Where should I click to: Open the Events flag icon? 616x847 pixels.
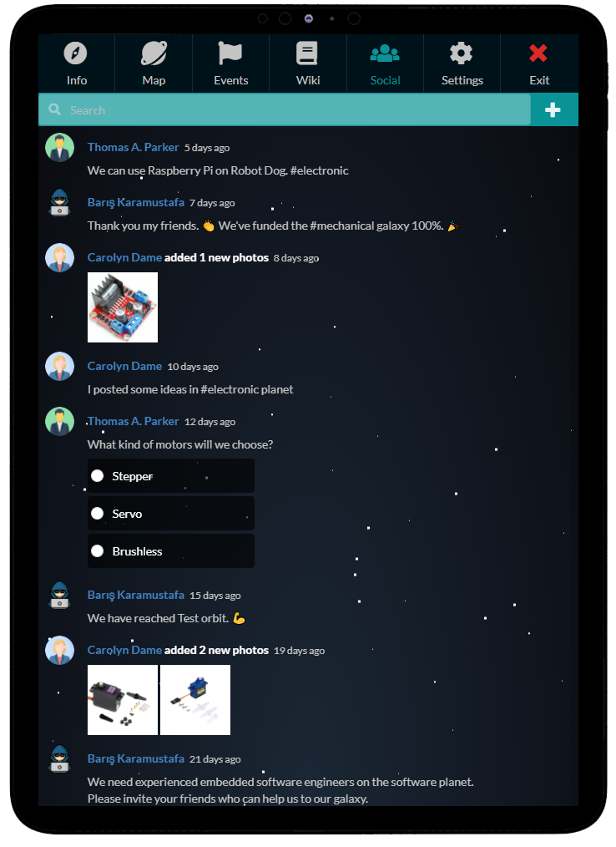point(230,53)
